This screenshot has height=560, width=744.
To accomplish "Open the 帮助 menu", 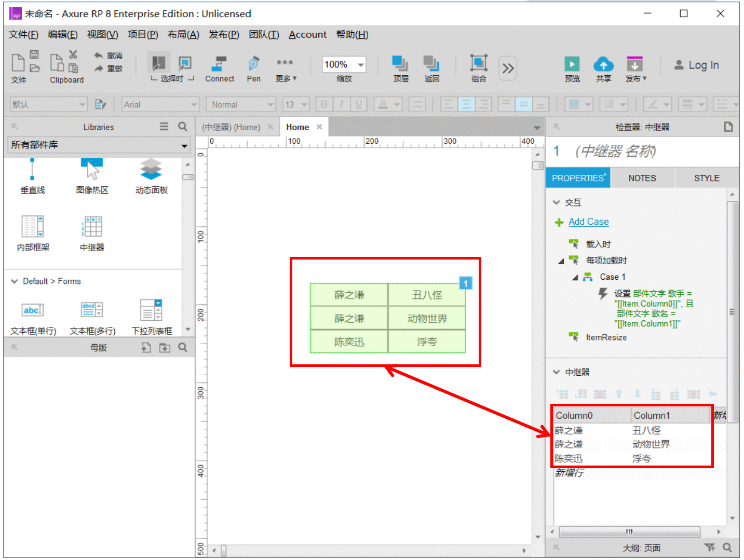I will pyautogui.click(x=352, y=34).
